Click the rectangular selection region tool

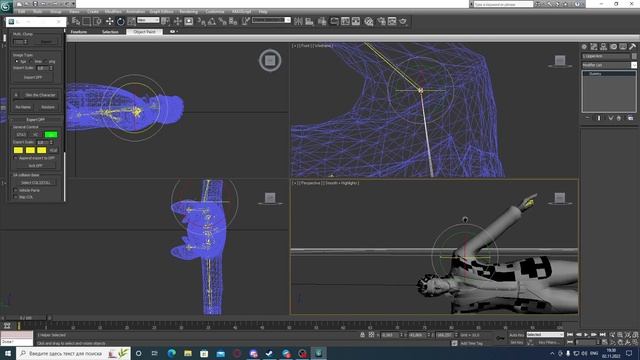(x=87, y=21)
